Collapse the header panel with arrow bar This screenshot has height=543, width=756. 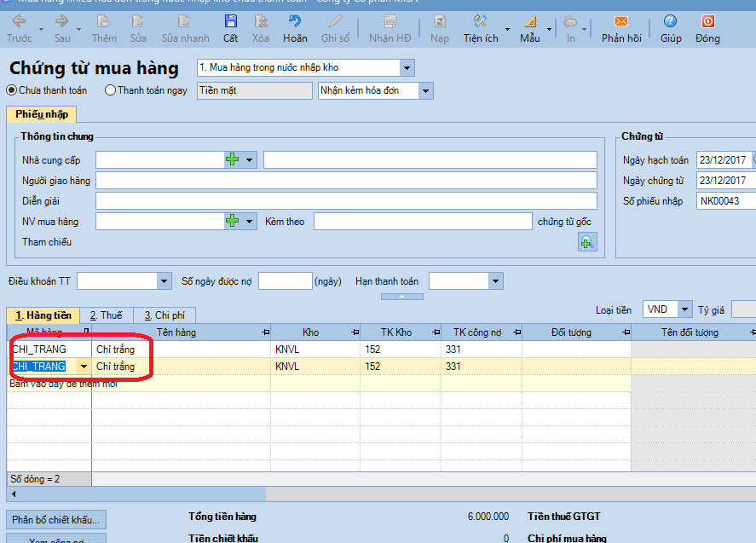(402, 297)
